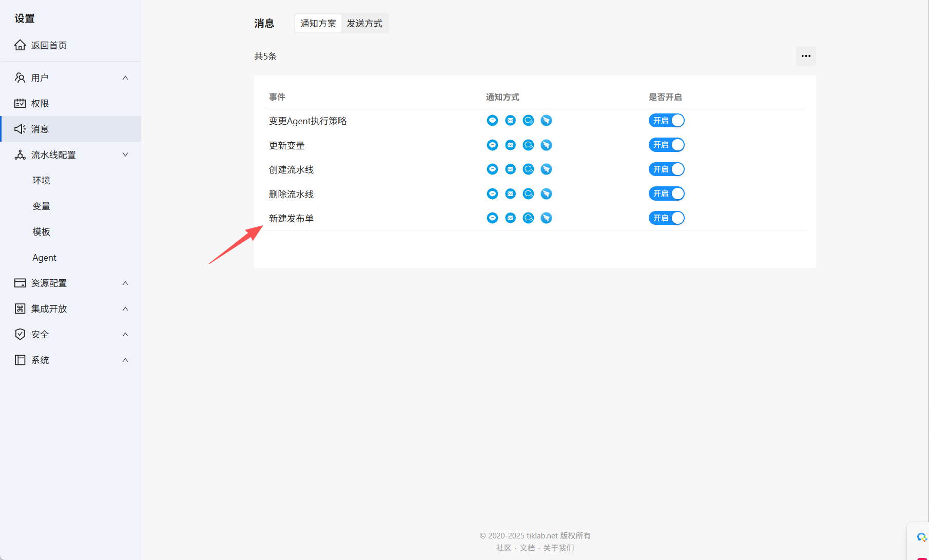Click the 社区 footer link
Image resolution: width=929 pixels, height=560 pixels.
click(504, 548)
